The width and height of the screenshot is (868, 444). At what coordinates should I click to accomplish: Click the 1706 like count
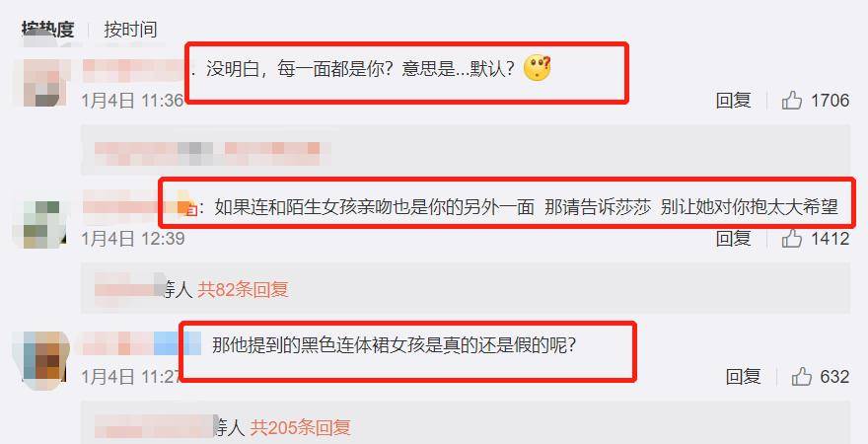point(830,101)
